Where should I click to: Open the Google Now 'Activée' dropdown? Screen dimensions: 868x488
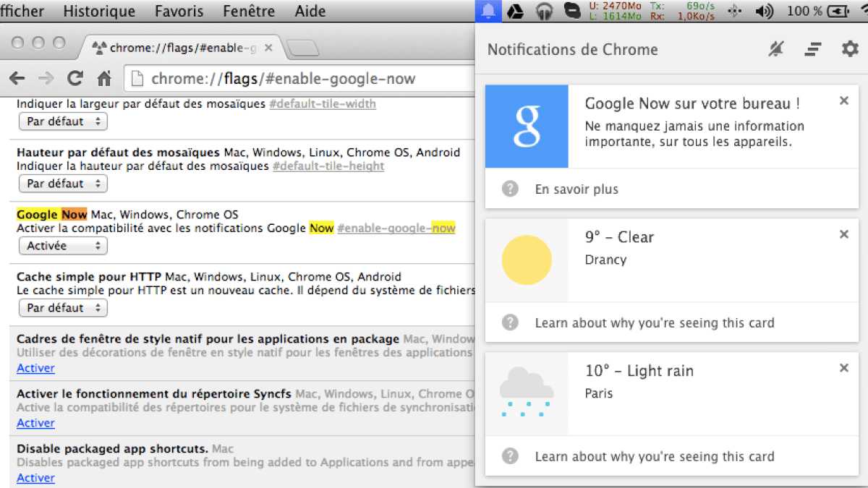click(x=63, y=246)
